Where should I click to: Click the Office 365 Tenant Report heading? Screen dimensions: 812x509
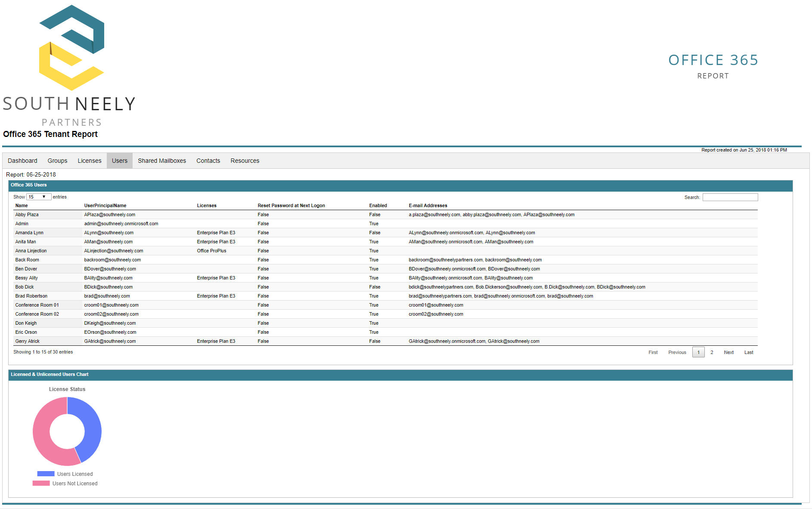tap(50, 134)
